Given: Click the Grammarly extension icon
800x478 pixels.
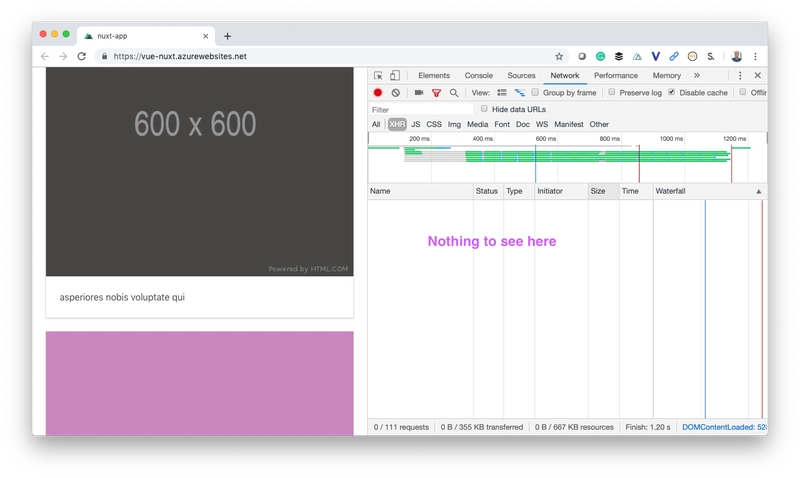Looking at the screenshot, I should pos(601,57).
